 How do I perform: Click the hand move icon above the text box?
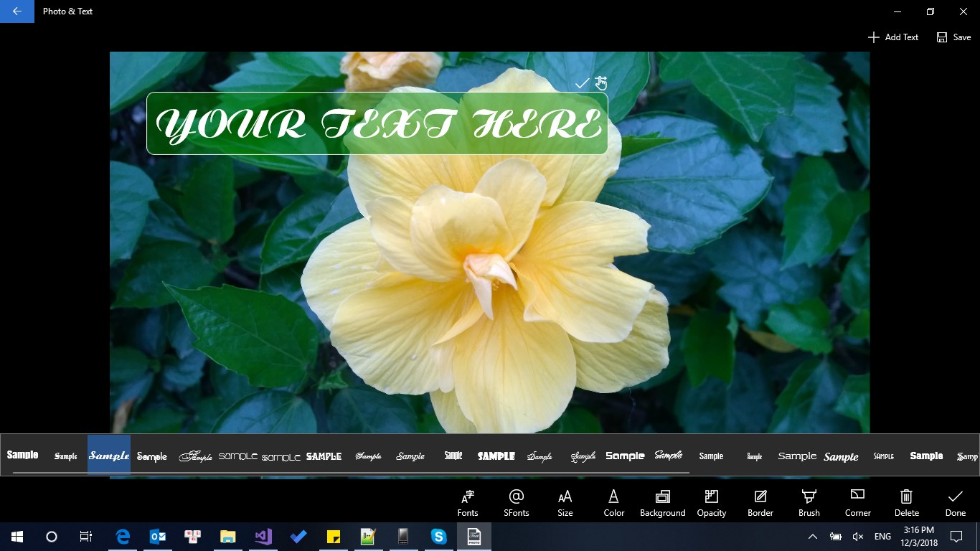(x=601, y=83)
